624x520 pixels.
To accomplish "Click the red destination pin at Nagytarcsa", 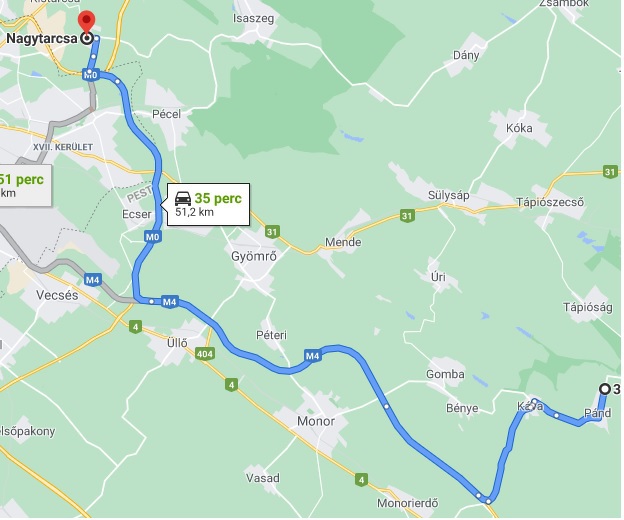I will (86, 22).
